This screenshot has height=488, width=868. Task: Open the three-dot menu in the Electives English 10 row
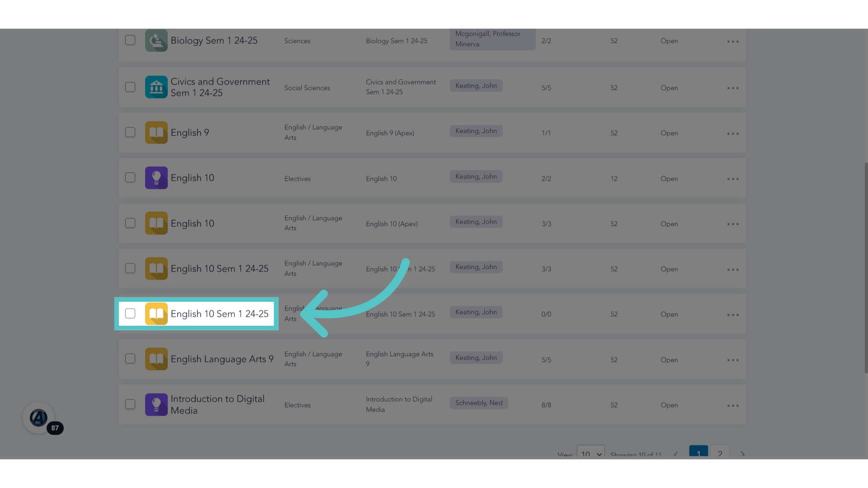click(733, 179)
